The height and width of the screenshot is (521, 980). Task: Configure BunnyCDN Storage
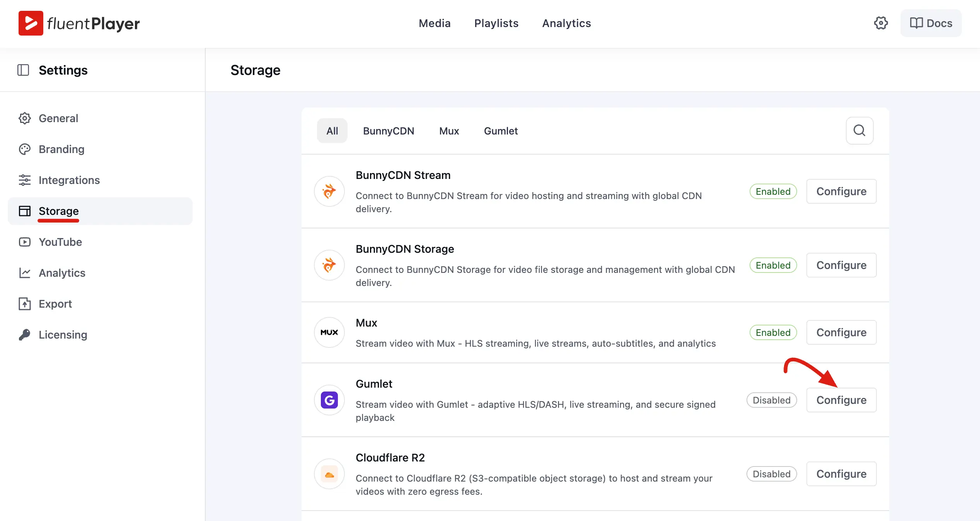(x=841, y=265)
